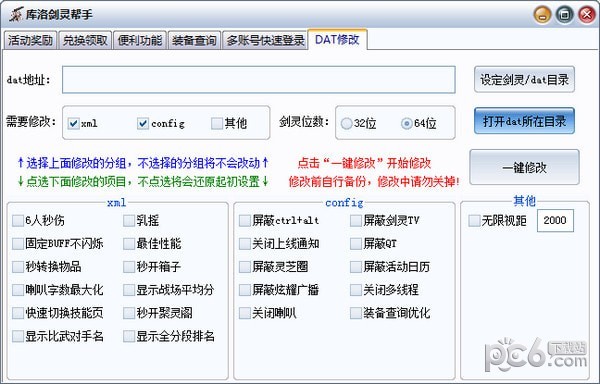Enable 屏蔽ctrl+alt option
This screenshot has height=384, width=600.
click(245, 221)
